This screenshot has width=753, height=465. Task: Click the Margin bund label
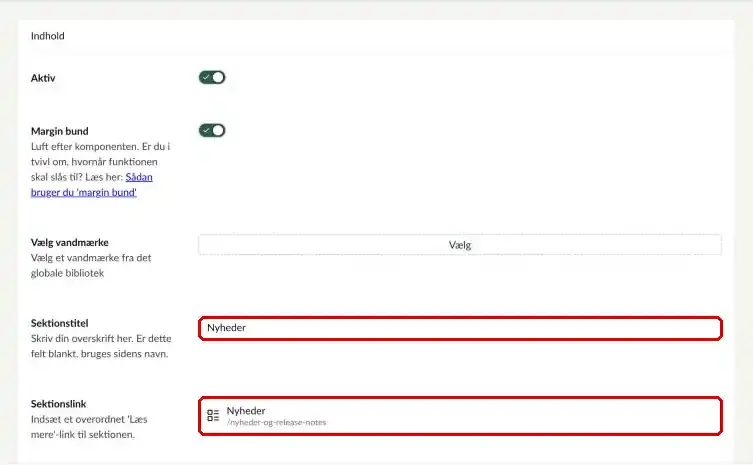pos(60,131)
